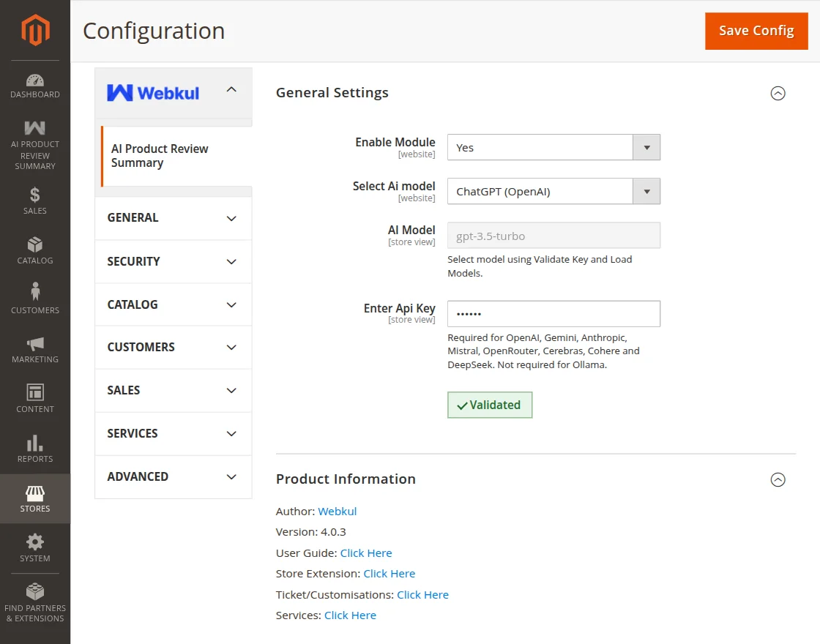Viewport: 820px width, 644px height.
Task: Open Ticket/Customisations Click Here link
Action: coord(422,595)
